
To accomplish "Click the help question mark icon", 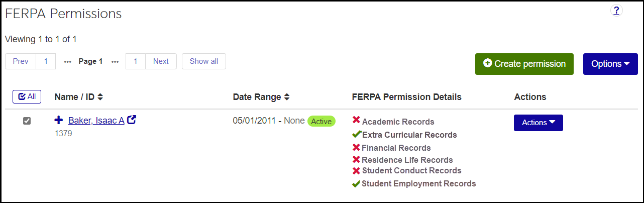I will pyautogui.click(x=616, y=11).
